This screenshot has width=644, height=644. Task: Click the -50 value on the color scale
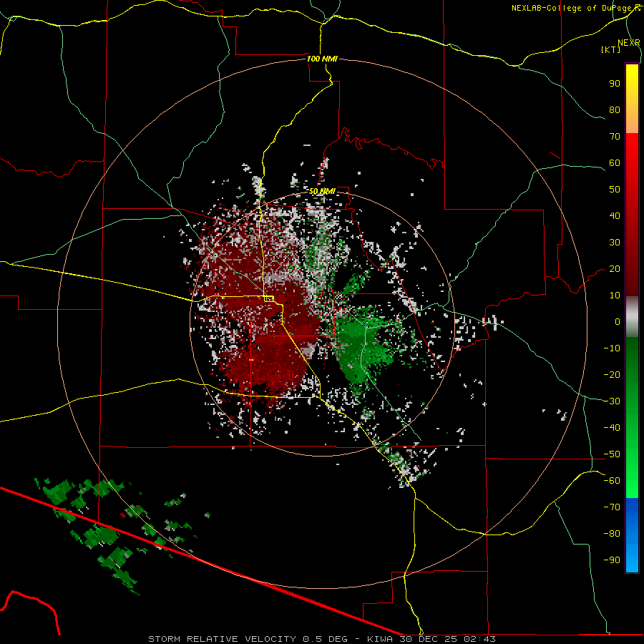click(612, 454)
